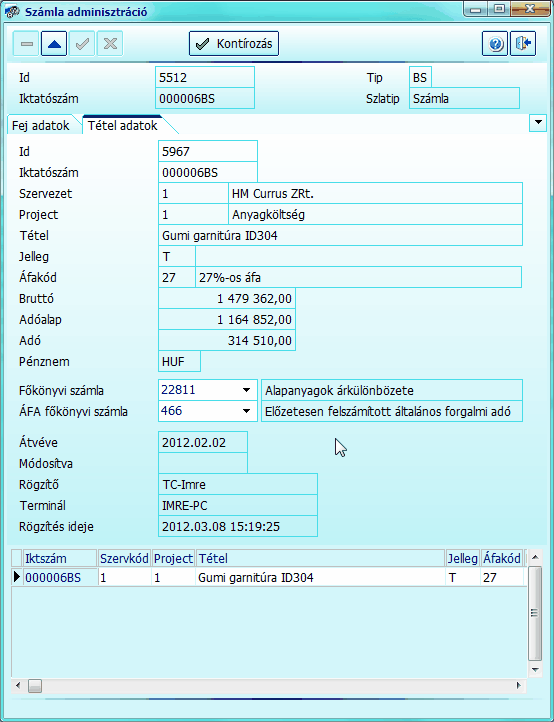Open the ÁFA főkönyvi számla 466 dropdown
The image size is (554, 722).
coord(246,411)
